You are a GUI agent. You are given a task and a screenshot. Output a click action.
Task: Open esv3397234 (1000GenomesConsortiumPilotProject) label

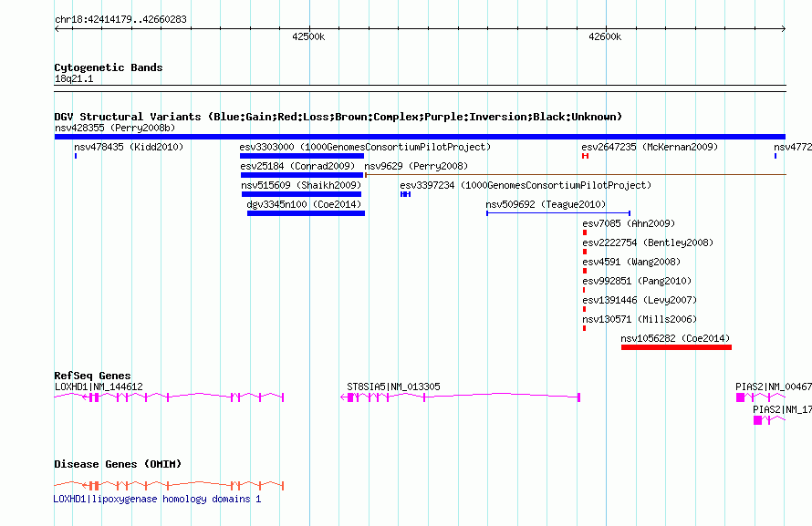(526, 185)
